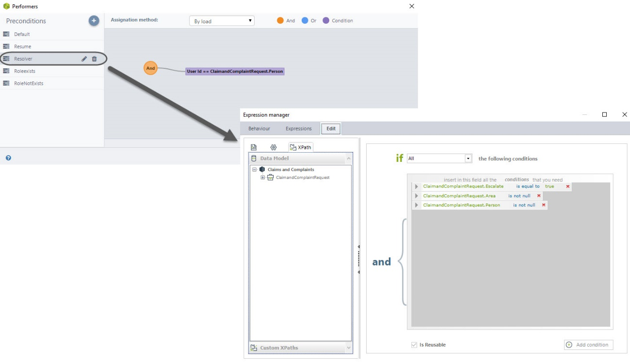Click the User Id == ClaimandComplaintRequest.Person condition box

pos(235,71)
